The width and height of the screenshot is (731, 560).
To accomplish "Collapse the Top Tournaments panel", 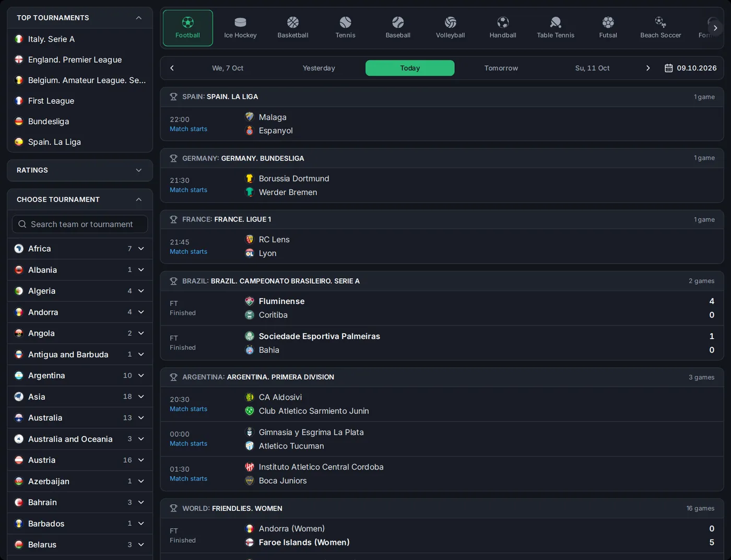I will click(138, 18).
